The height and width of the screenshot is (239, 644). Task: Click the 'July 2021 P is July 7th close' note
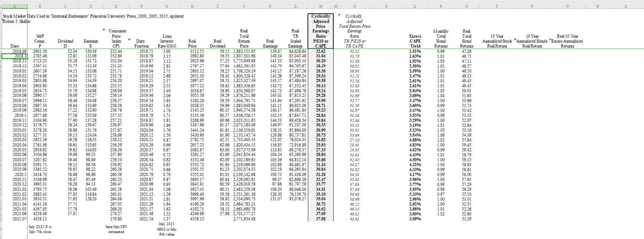point(40,229)
